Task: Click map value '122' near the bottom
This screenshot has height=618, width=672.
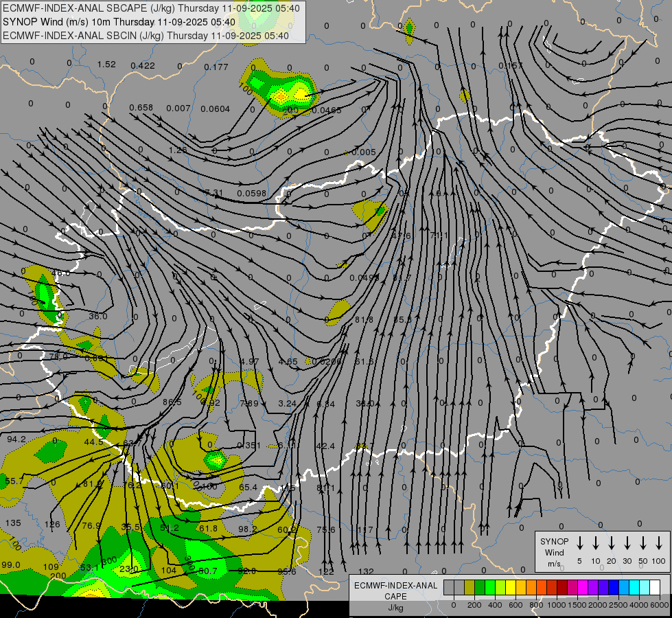Action: pos(326,571)
